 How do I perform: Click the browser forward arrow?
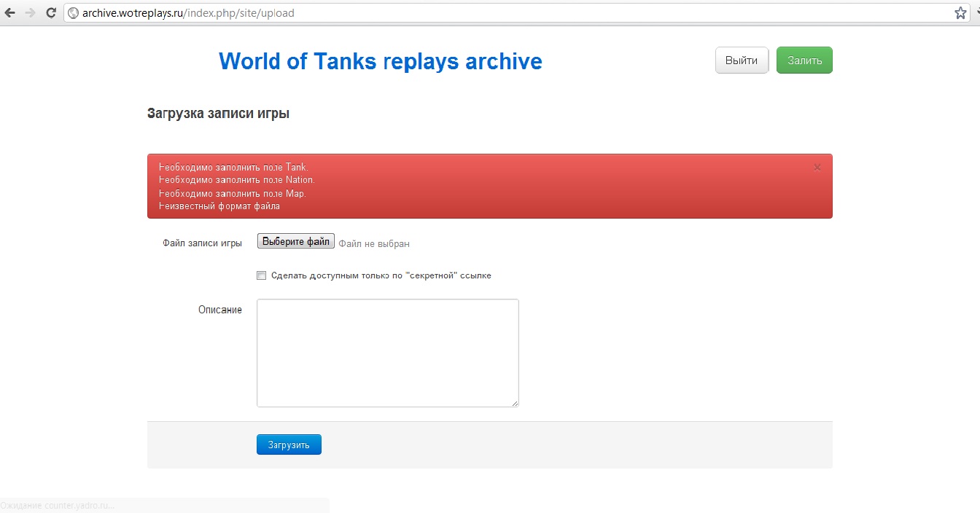coord(30,13)
